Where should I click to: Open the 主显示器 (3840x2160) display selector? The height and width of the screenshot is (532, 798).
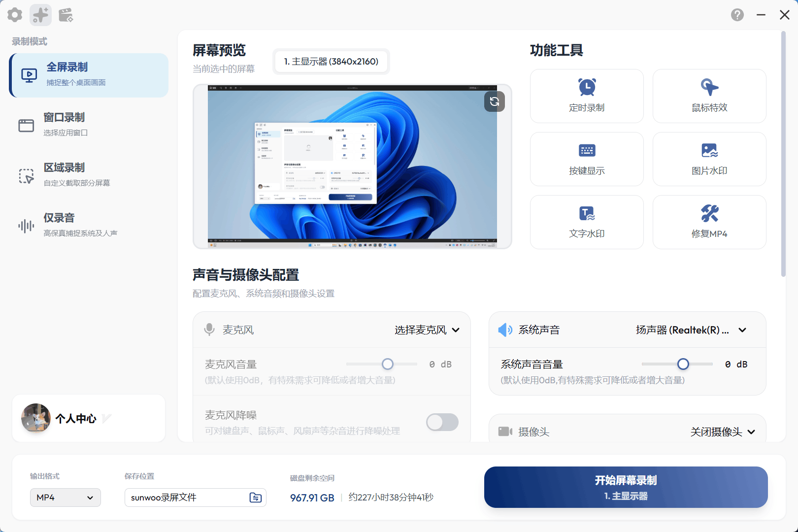[x=331, y=62]
